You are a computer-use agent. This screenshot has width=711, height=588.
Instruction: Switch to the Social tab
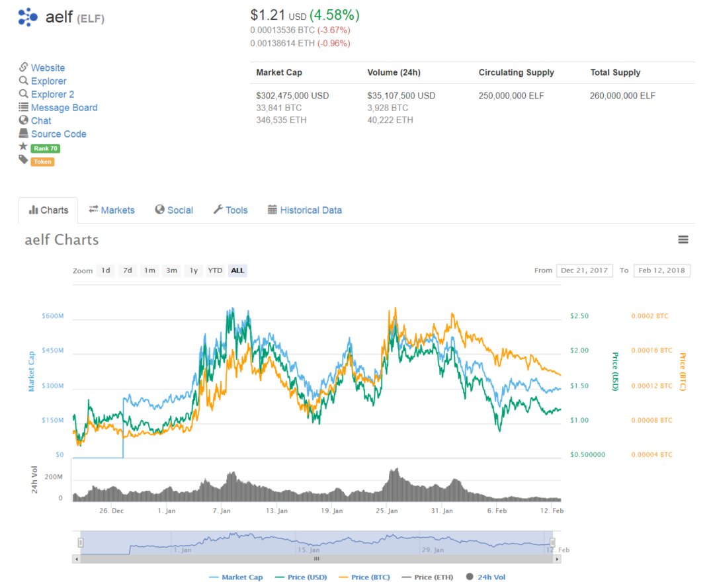pyautogui.click(x=174, y=210)
